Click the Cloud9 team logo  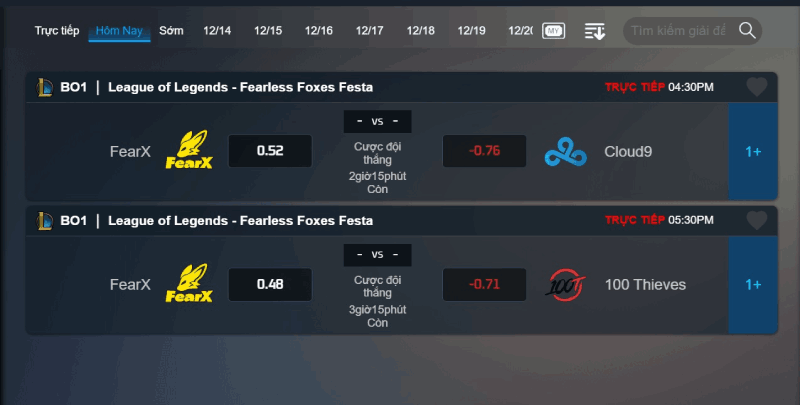(565, 151)
